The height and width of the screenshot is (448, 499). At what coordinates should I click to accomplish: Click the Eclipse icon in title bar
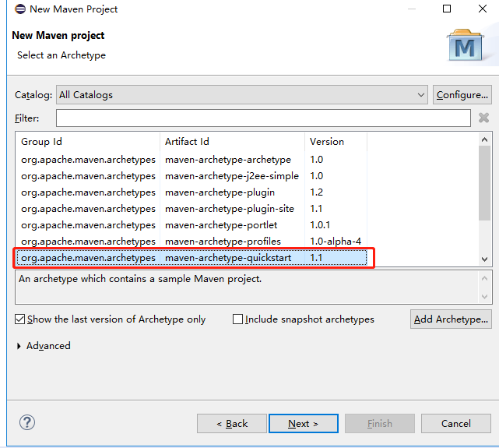tap(20, 9)
